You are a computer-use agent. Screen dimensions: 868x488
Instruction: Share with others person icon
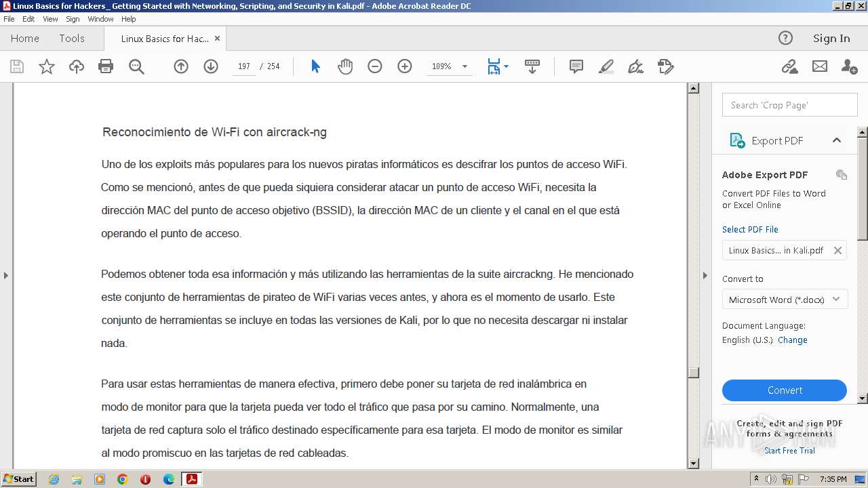[849, 66]
